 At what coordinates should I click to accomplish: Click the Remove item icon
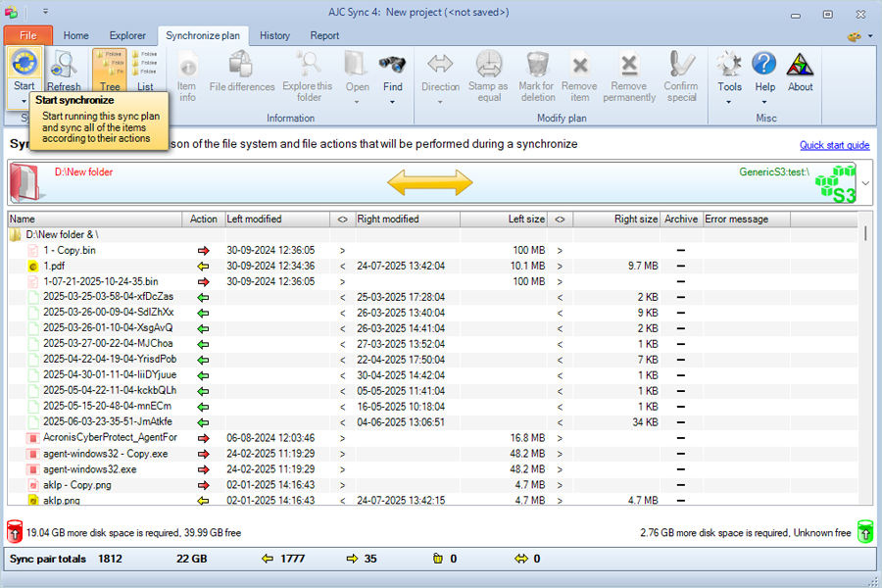579,65
